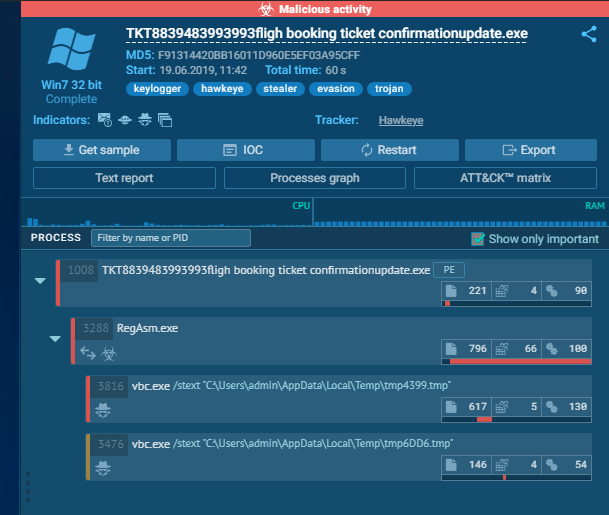Click the timeline bar under process 1008 counters
609x515 pixels.
pyautogui.click(x=517, y=304)
